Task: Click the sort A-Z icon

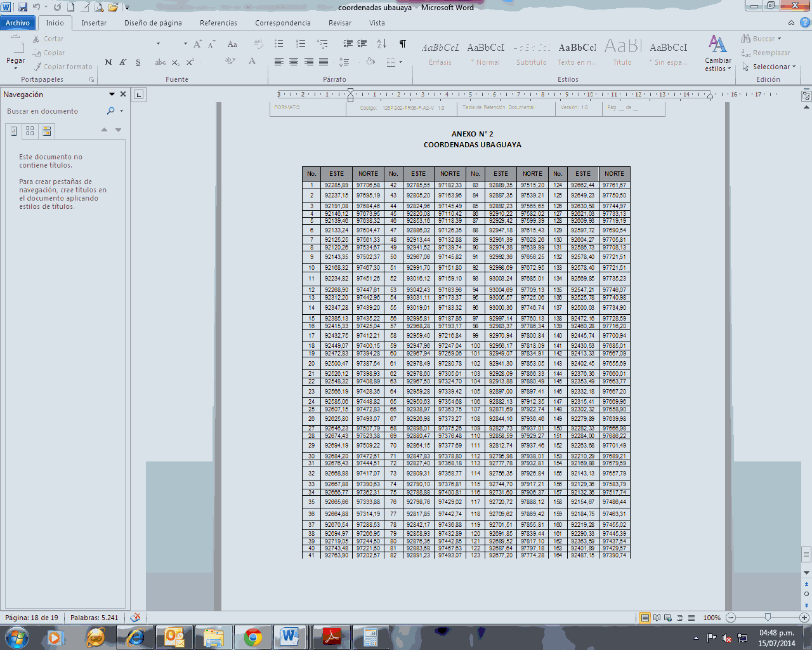Action: (381, 44)
